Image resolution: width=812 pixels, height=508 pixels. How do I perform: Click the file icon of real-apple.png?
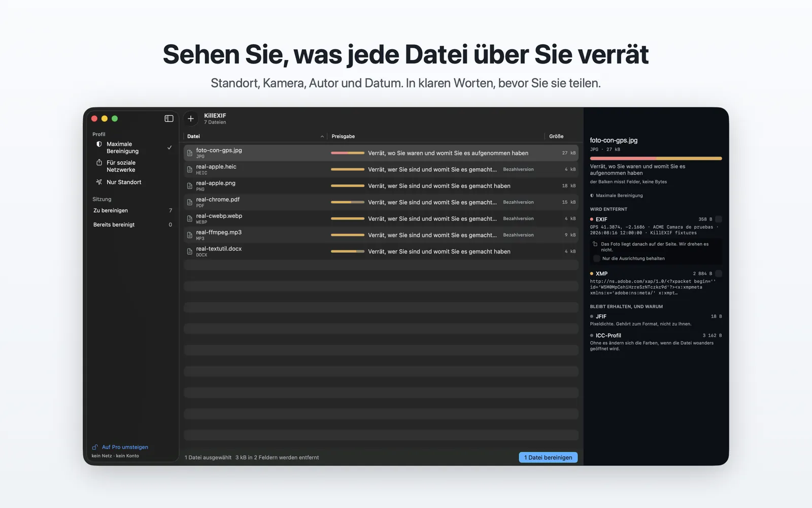(190, 186)
